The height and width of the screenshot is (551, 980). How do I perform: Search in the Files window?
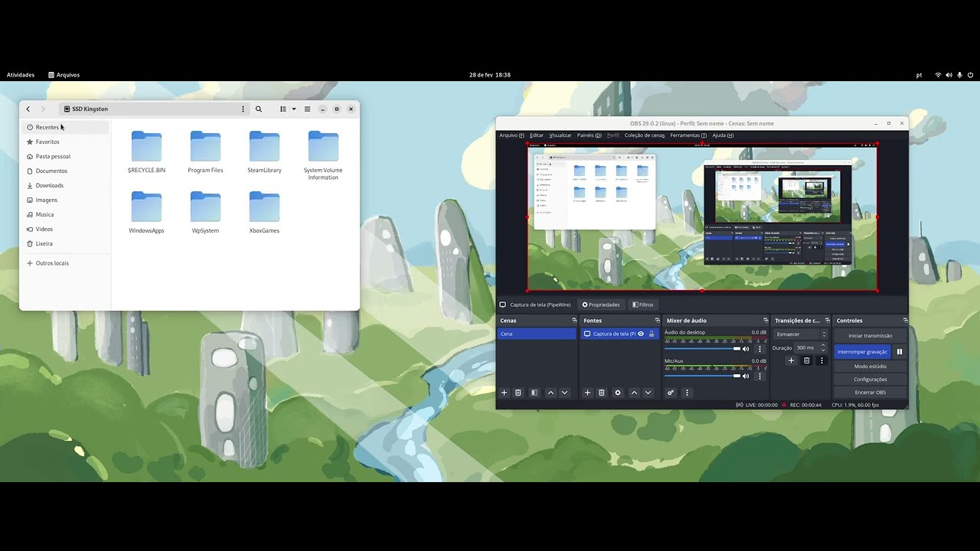(x=259, y=109)
